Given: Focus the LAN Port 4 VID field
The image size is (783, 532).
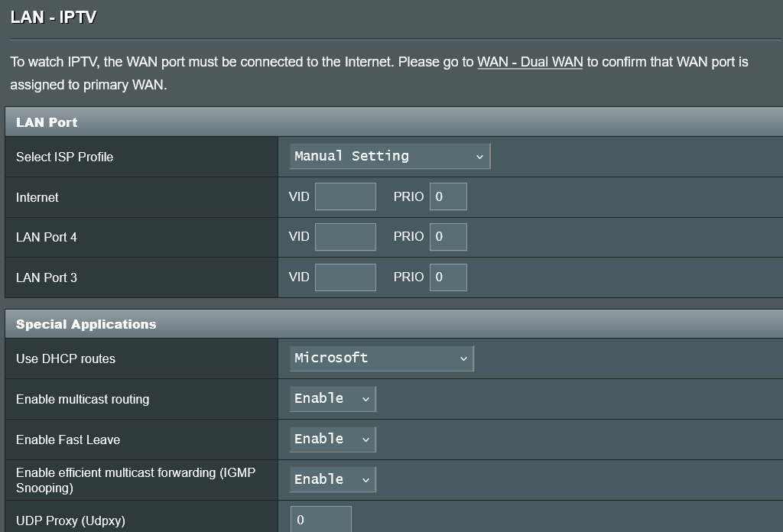Looking at the screenshot, I should click(x=345, y=237).
